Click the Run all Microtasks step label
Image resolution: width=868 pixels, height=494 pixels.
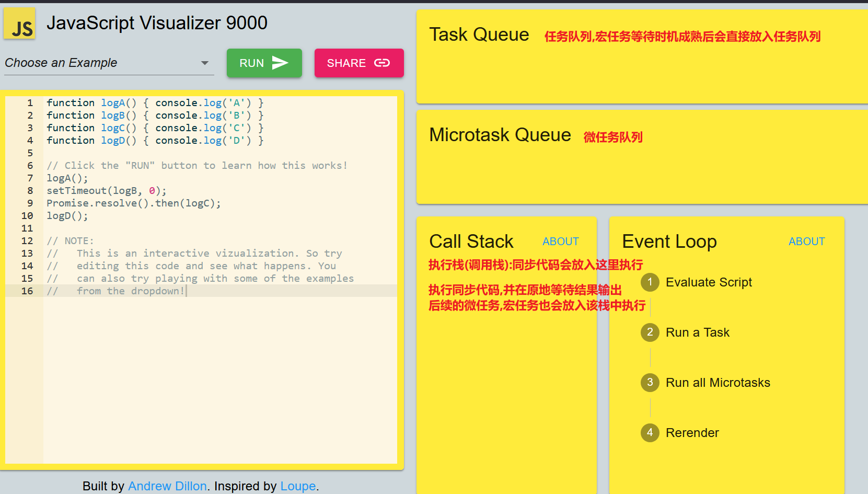pyautogui.click(x=718, y=383)
